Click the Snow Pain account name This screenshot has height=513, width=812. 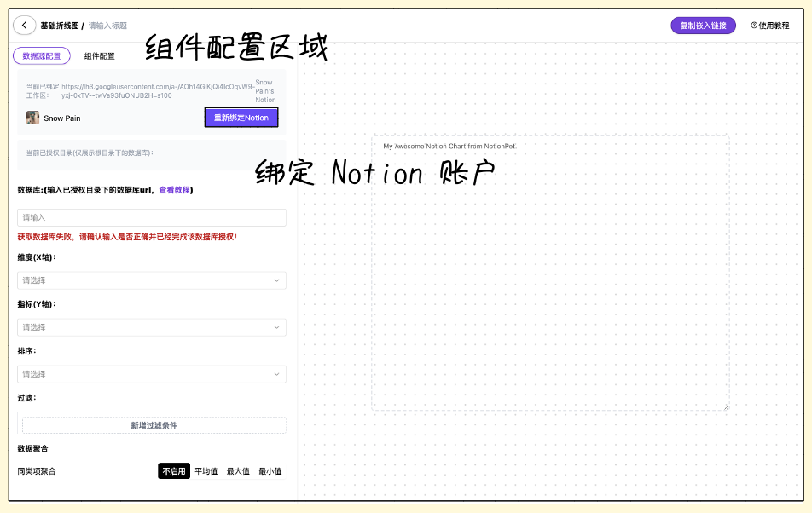click(62, 118)
